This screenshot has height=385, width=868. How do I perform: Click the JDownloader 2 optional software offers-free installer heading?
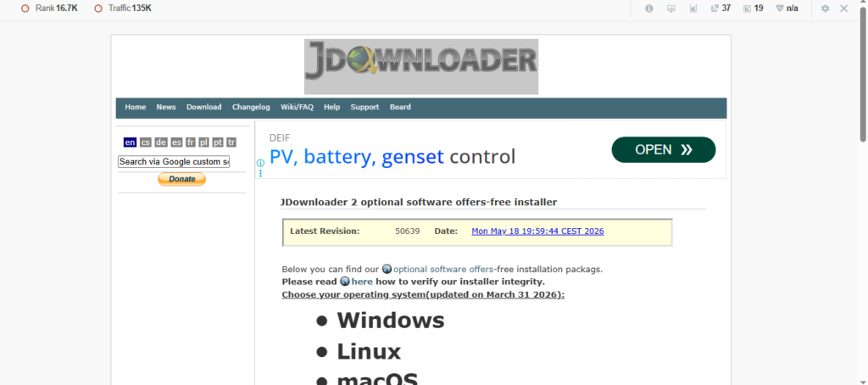tap(419, 202)
